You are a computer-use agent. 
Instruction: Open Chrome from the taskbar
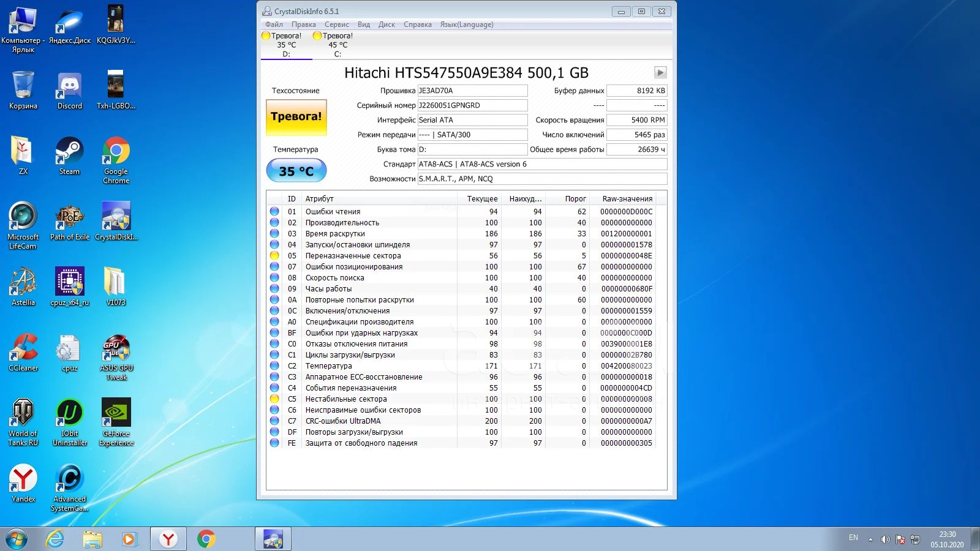coord(206,539)
